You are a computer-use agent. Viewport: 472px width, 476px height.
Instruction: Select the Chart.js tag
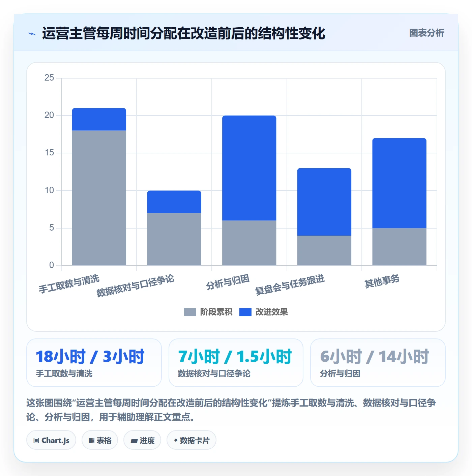[51, 440]
